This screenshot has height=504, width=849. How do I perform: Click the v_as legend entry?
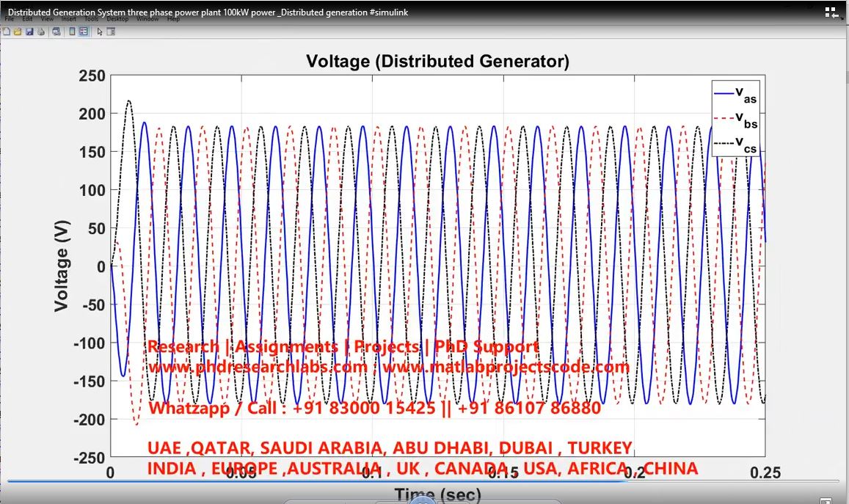(x=736, y=94)
